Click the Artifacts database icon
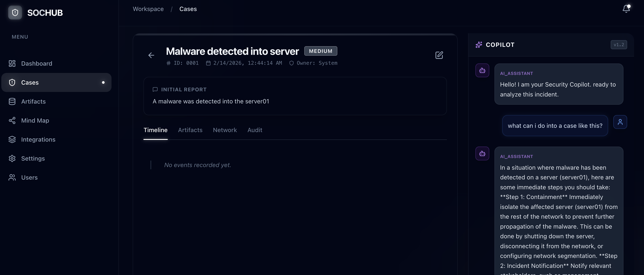The width and height of the screenshot is (644, 275). pos(12,101)
